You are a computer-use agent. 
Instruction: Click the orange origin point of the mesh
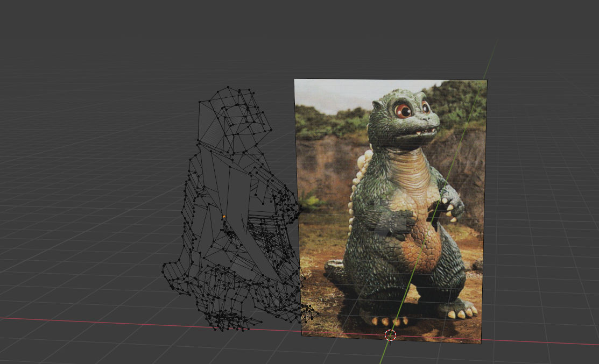pos(224,217)
